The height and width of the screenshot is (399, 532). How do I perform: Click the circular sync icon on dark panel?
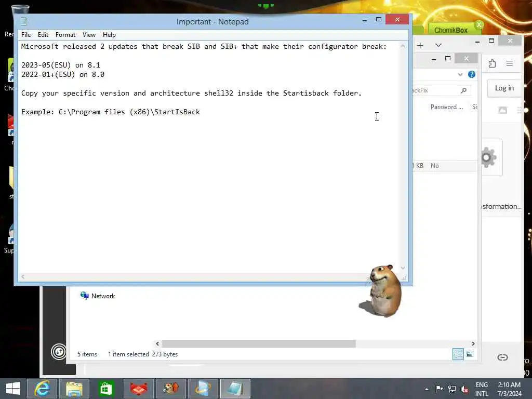pos(59,352)
